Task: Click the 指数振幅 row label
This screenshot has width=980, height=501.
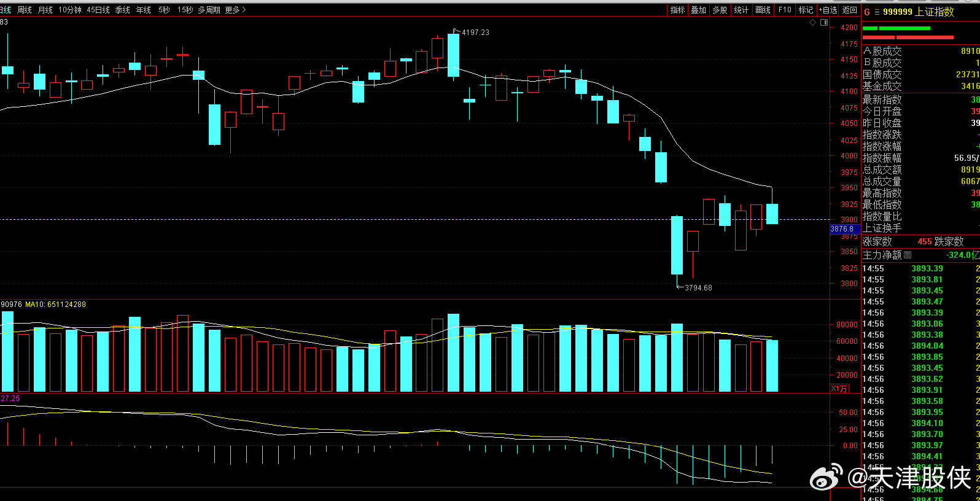Action: tap(882, 158)
